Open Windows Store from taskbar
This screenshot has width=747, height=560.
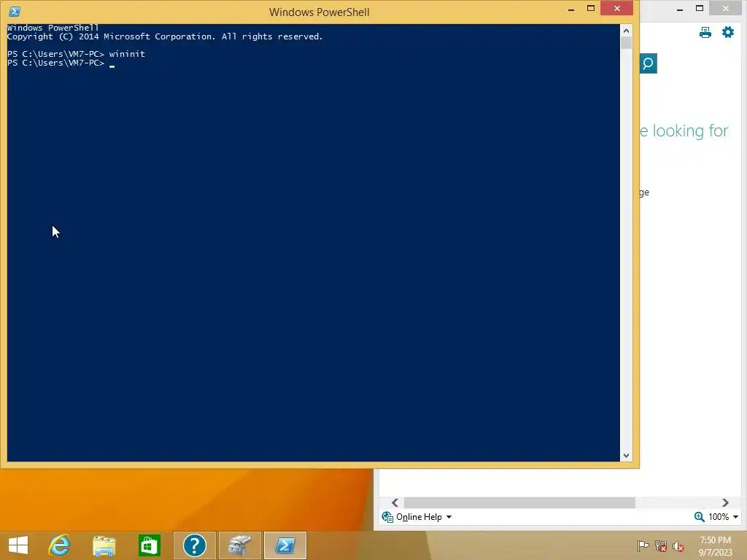(x=149, y=545)
